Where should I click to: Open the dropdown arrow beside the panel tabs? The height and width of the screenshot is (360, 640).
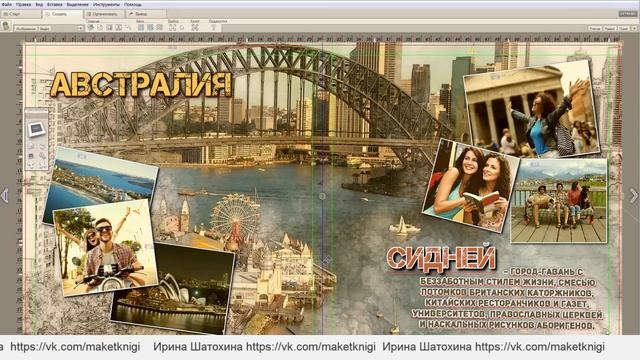tap(80, 28)
